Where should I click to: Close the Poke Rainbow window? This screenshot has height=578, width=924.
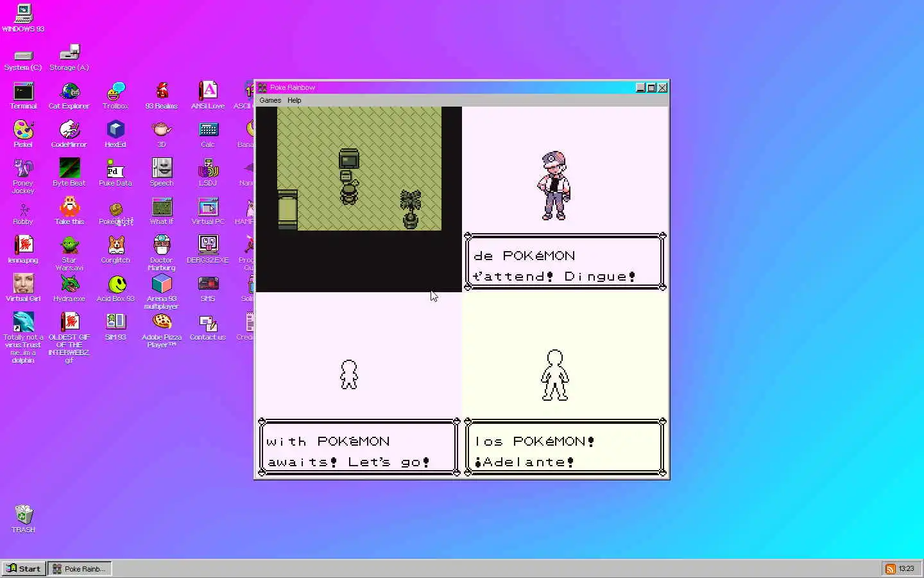point(662,88)
